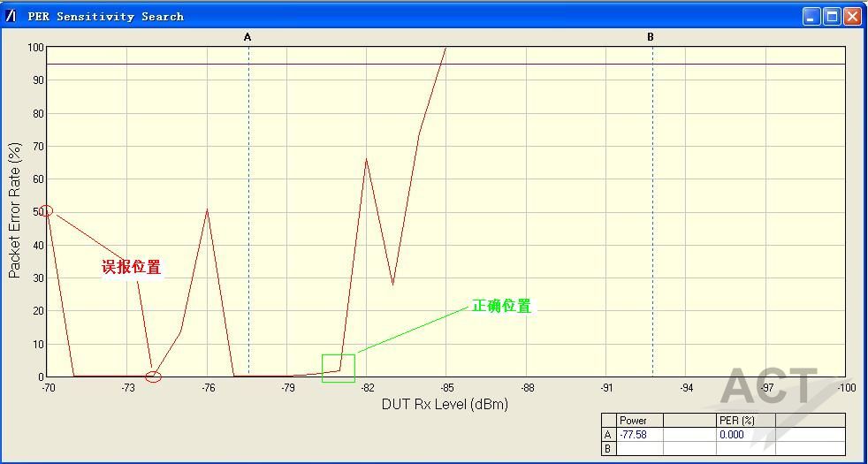
Task: Select the 0.000 PER value cell
Action: pos(744,435)
